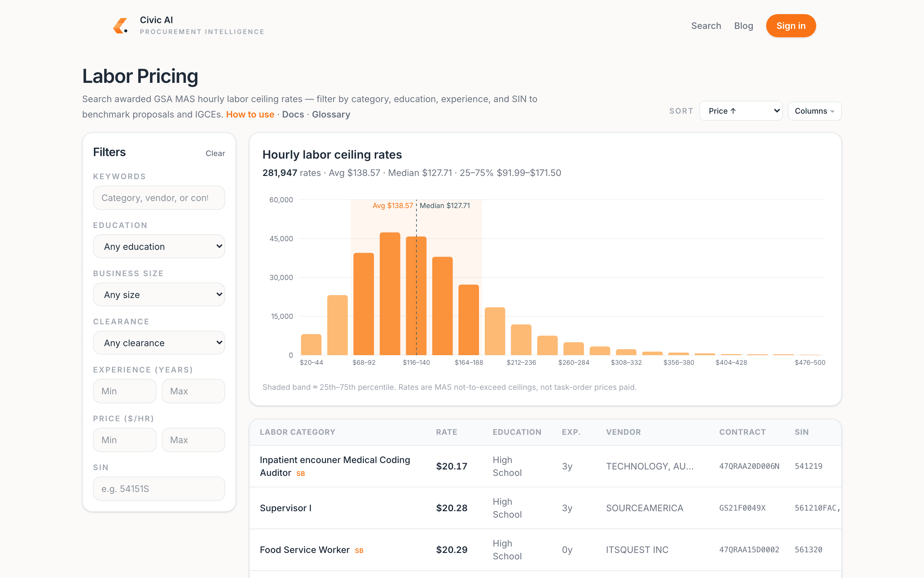Click the Experience Min field
Viewport: 924px width, 578px height.
(x=124, y=391)
